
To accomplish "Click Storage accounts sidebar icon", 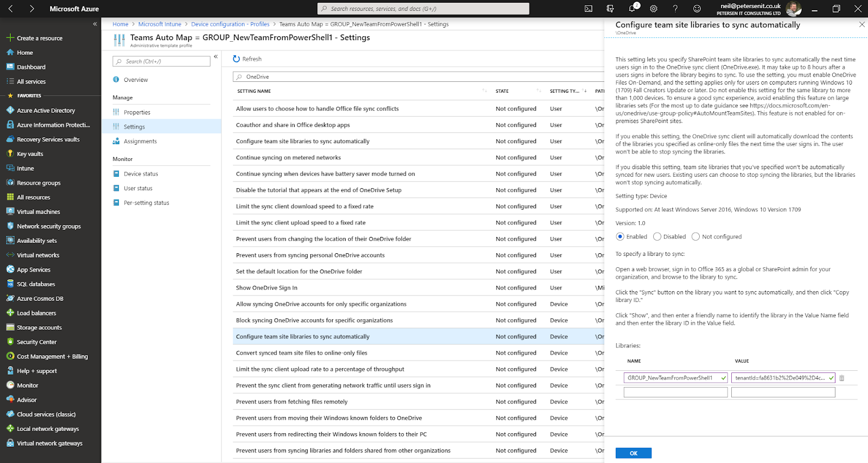I will [x=10, y=327].
